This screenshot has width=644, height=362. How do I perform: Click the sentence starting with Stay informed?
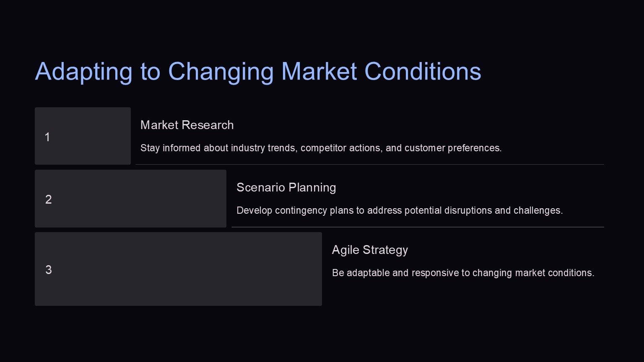[321, 148]
